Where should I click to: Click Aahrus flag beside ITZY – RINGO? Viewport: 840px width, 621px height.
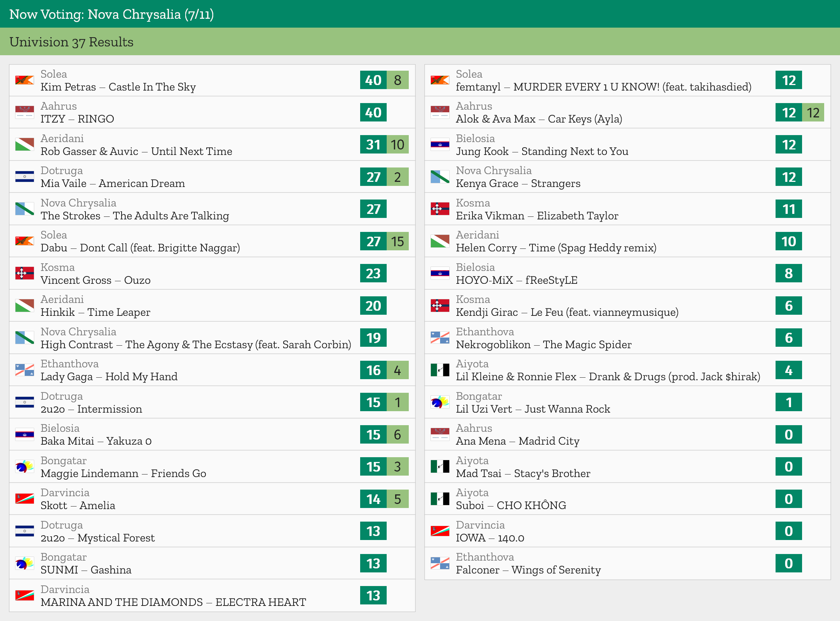point(24,112)
